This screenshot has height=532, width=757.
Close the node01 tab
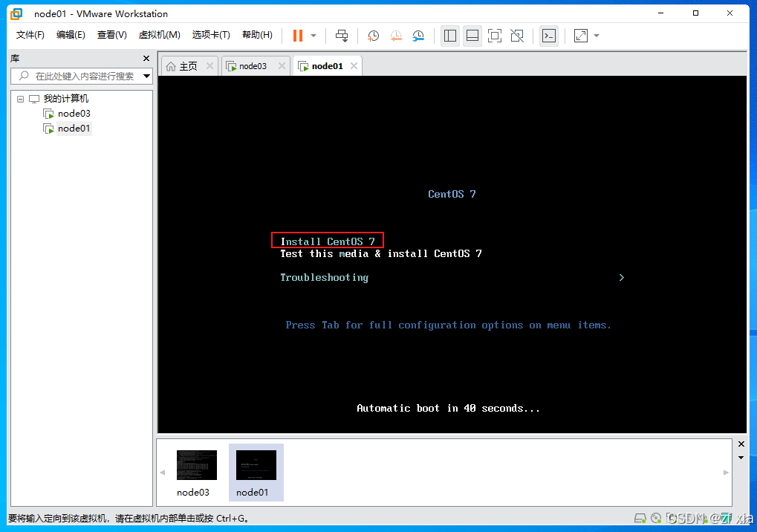tap(354, 66)
